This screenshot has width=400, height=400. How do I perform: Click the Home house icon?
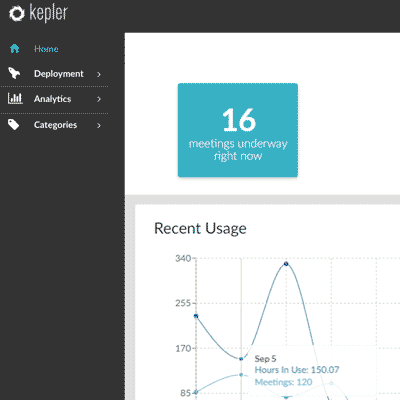click(x=14, y=49)
